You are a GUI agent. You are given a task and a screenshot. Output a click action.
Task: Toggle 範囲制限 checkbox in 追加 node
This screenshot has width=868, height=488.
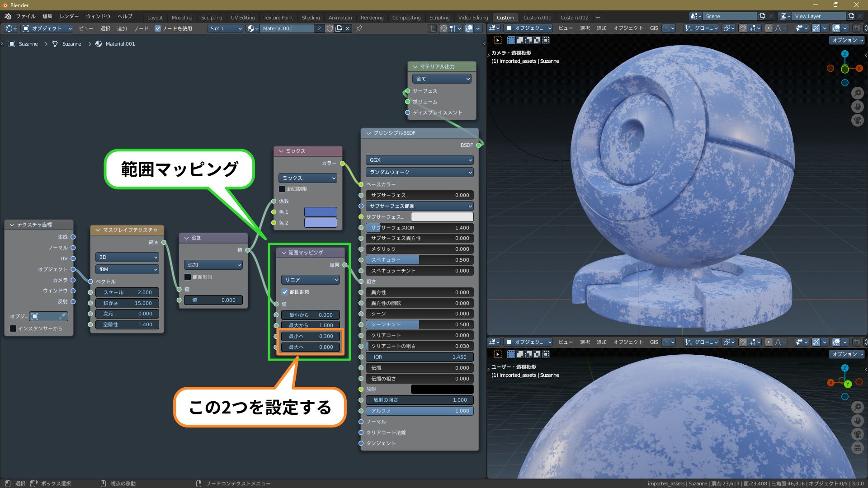click(x=188, y=277)
